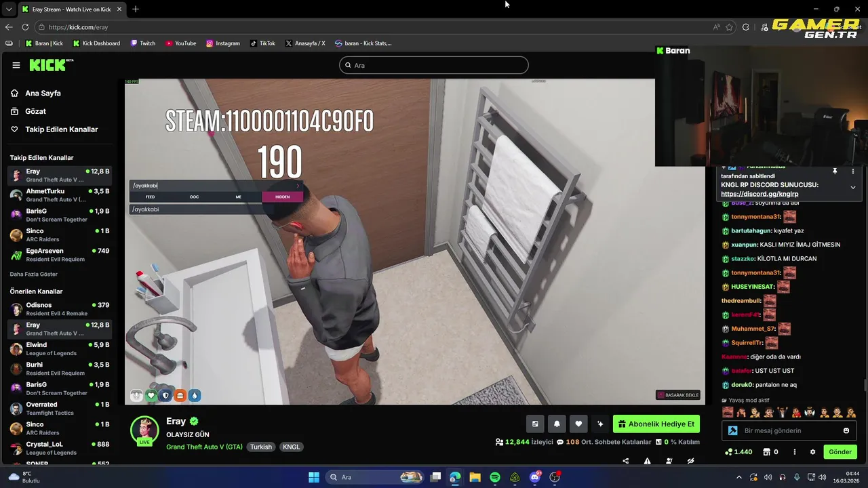The height and width of the screenshot is (488, 868).
Task: Open new browser tab with plus
Action: (136, 9)
